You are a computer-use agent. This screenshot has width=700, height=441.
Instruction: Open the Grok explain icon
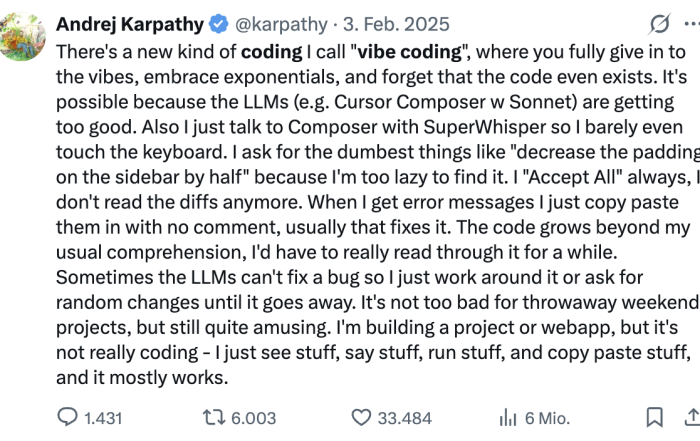(x=659, y=23)
